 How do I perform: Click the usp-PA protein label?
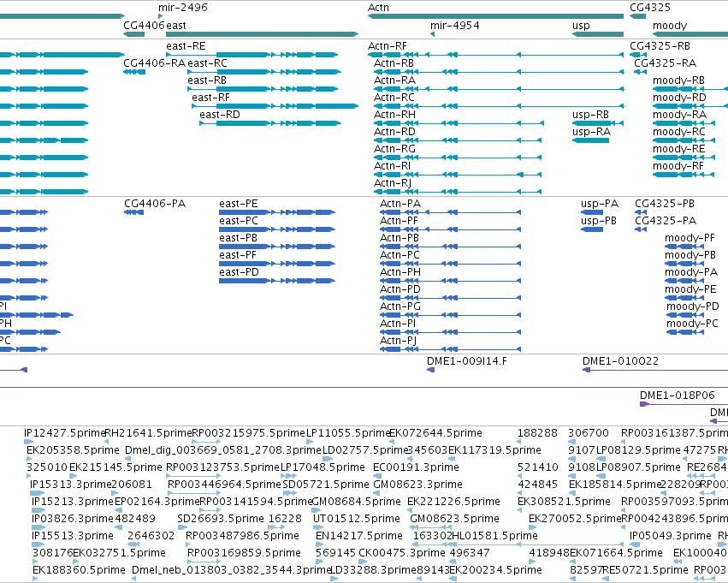tap(600, 204)
